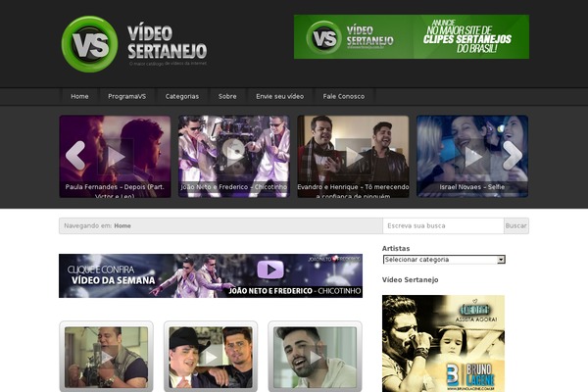This screenshot has height=392, width=588.
Task: Click the right carousel arrow
Action: point(513,155)
